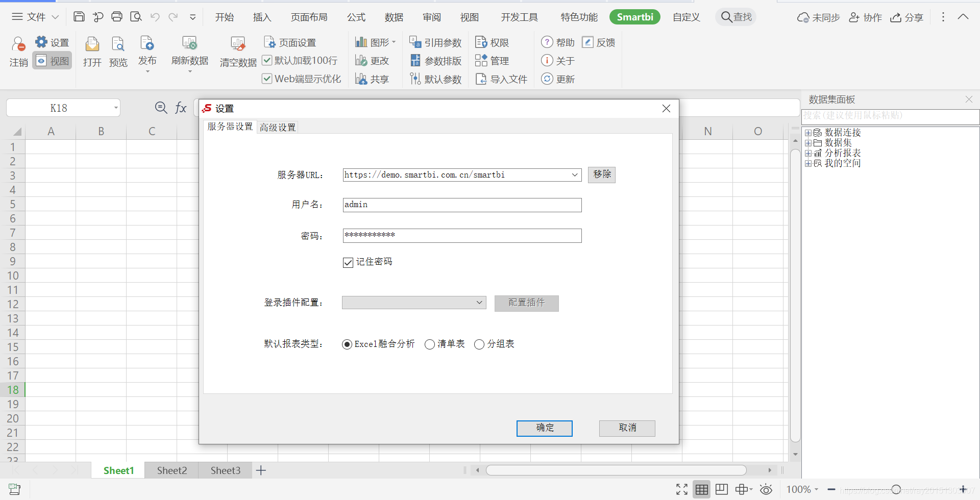
Task: Click 取消 to cancel dialog
Action: pos(627,428)
